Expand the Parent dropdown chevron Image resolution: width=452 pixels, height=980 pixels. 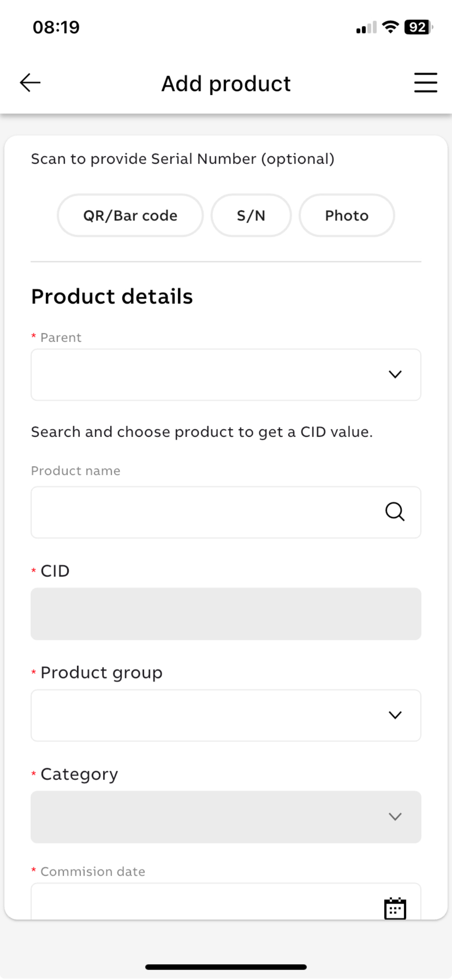(395, 374)
